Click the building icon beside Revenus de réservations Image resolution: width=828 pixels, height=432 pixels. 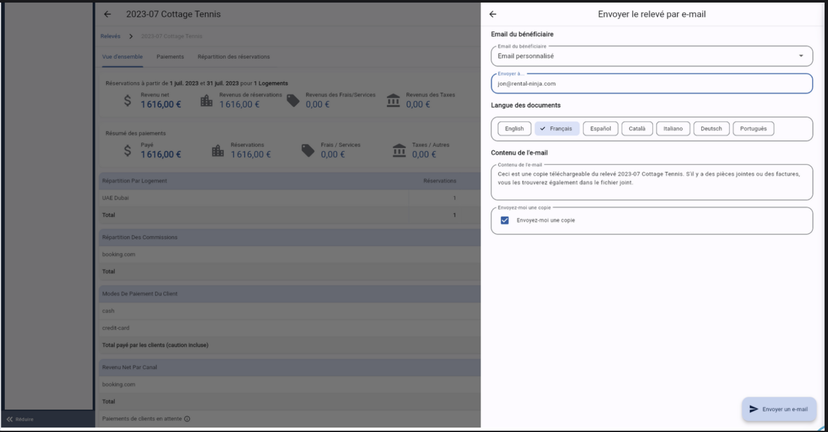(x=207, y=100)
